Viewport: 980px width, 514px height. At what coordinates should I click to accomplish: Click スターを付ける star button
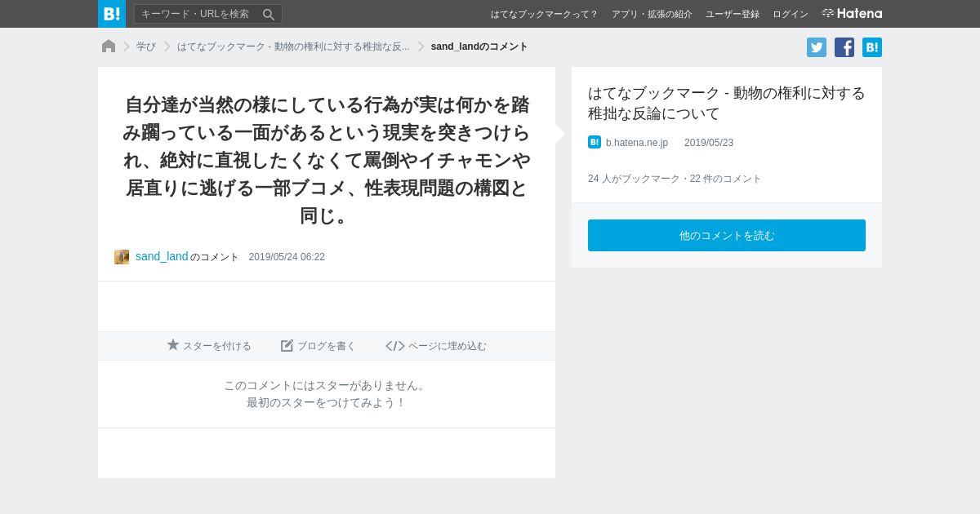(209, 346)
